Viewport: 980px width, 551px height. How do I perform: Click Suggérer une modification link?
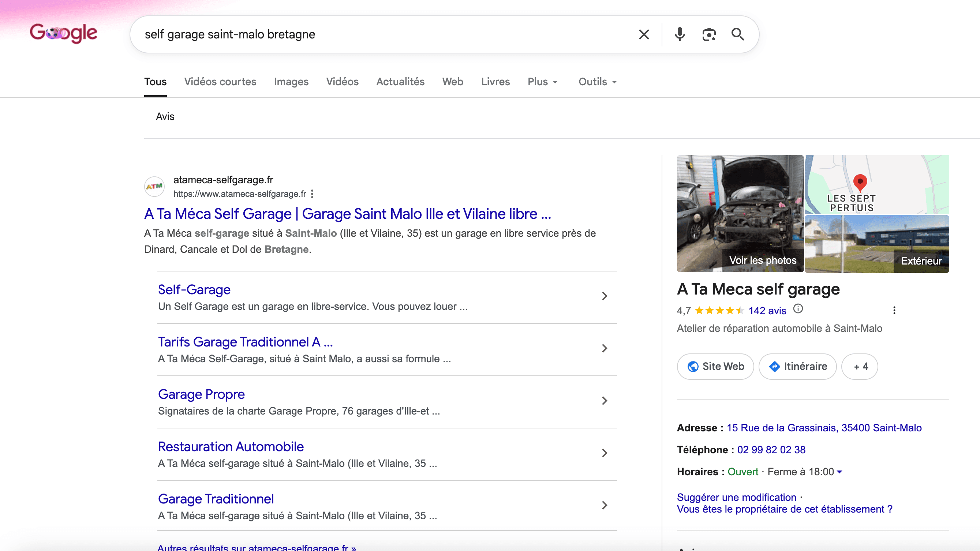click(737, 497)
